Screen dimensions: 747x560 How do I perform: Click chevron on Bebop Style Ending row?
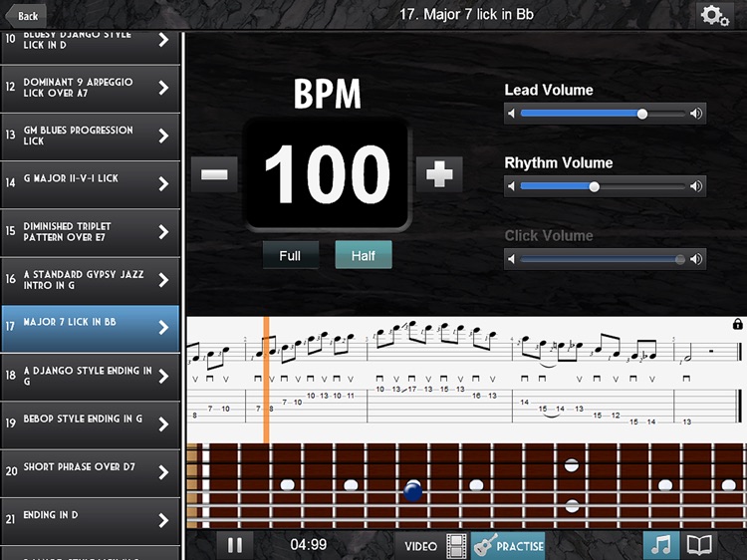click(163, 424)
